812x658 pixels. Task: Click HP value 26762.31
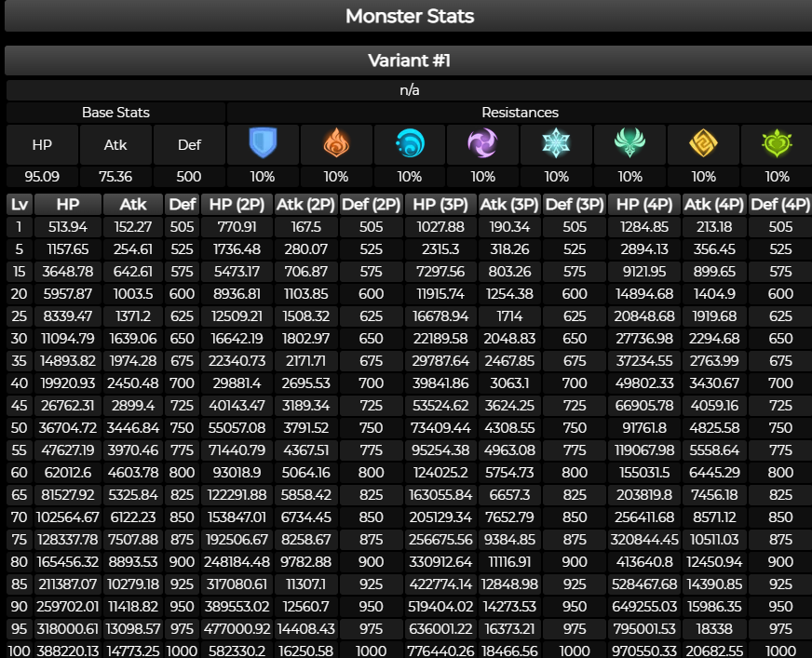(68, 405)
